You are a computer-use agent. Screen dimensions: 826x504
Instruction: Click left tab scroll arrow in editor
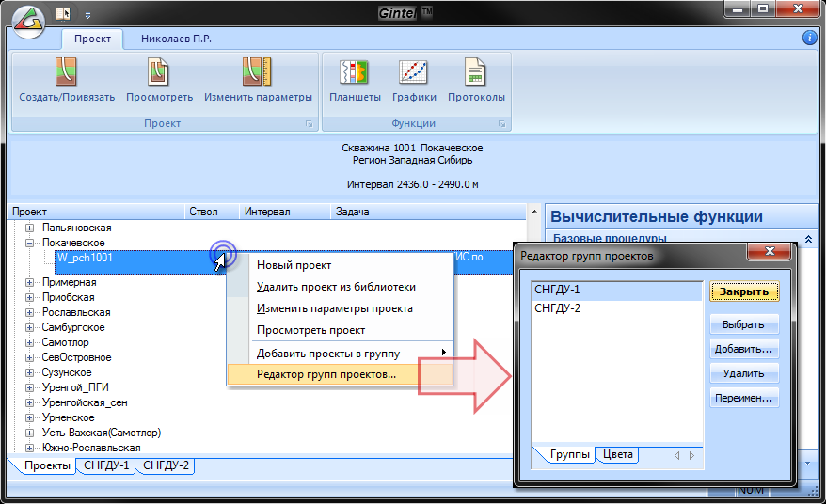click(x=677, y=455)
